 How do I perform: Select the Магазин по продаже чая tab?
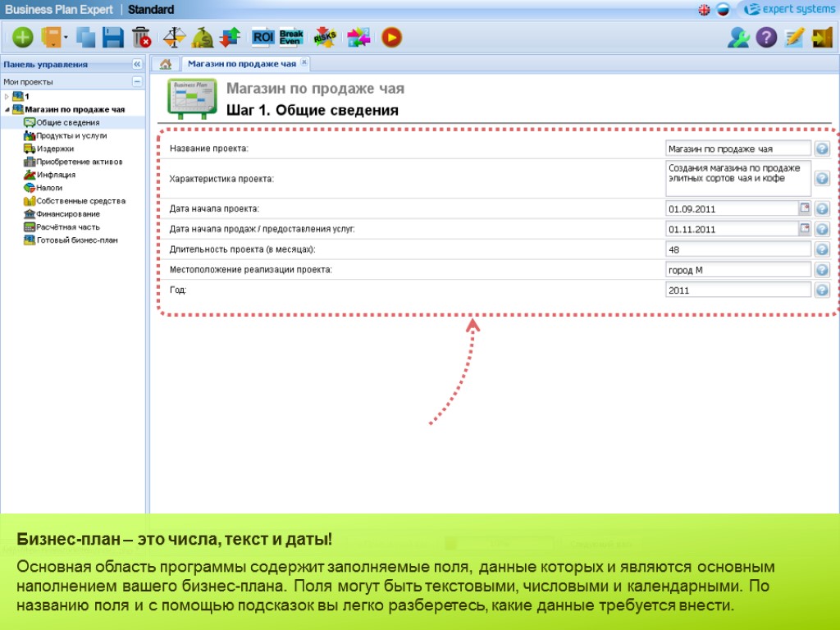tap(242, 64)
